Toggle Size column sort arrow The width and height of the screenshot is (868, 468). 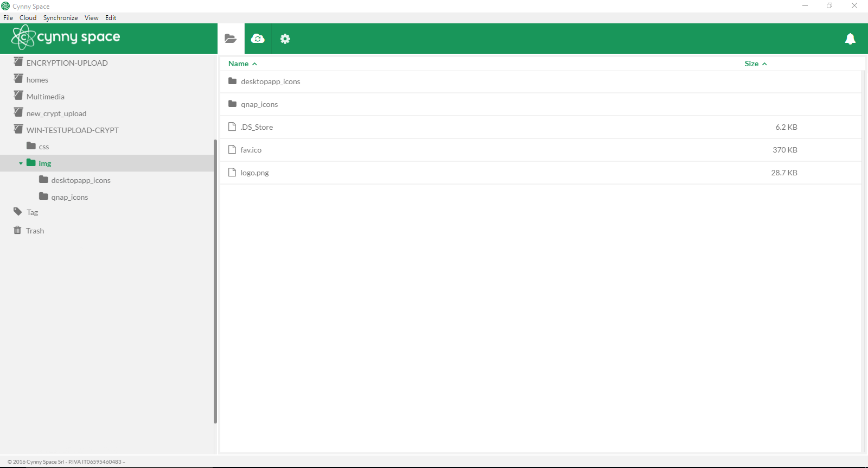click(764, 64)
